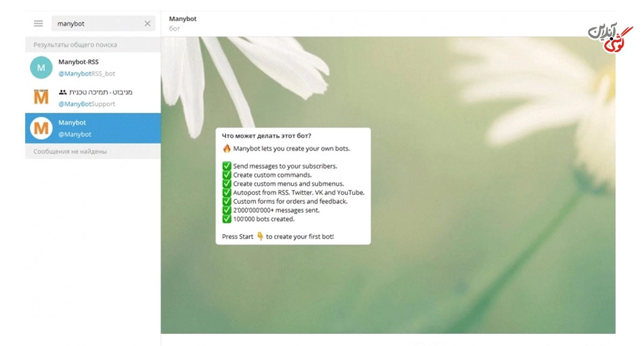Click checkmark beside Send messages to subscribers

pos(226,166)
